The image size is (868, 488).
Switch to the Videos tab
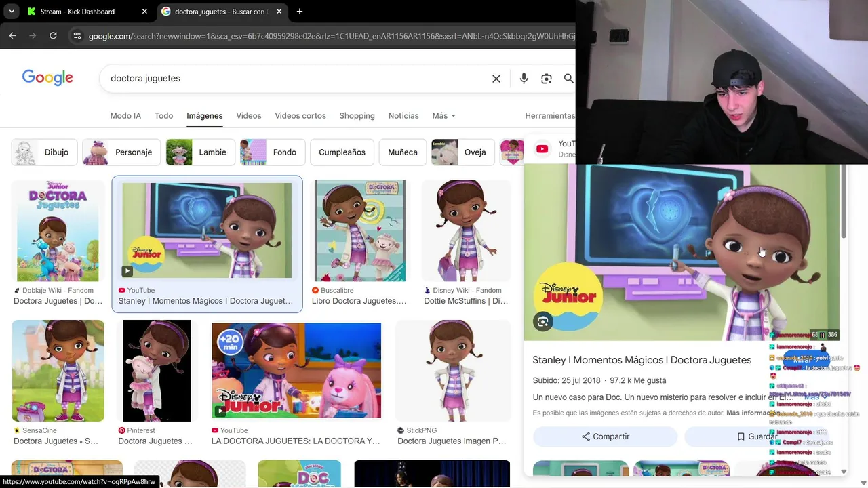pos(249,116)
